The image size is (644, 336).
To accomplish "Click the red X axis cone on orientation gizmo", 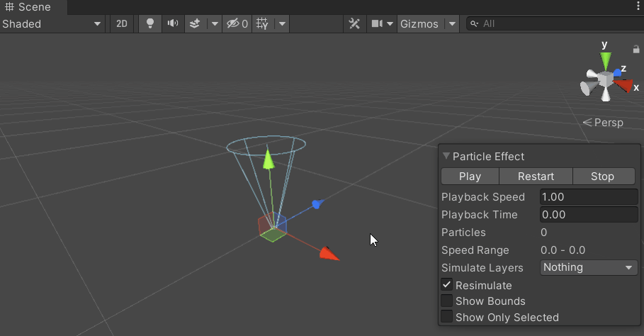I will pos(625,86).
